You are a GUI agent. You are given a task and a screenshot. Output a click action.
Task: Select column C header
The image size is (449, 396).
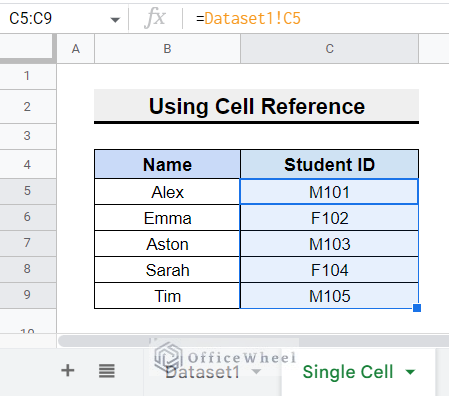(x=329, y=49)
